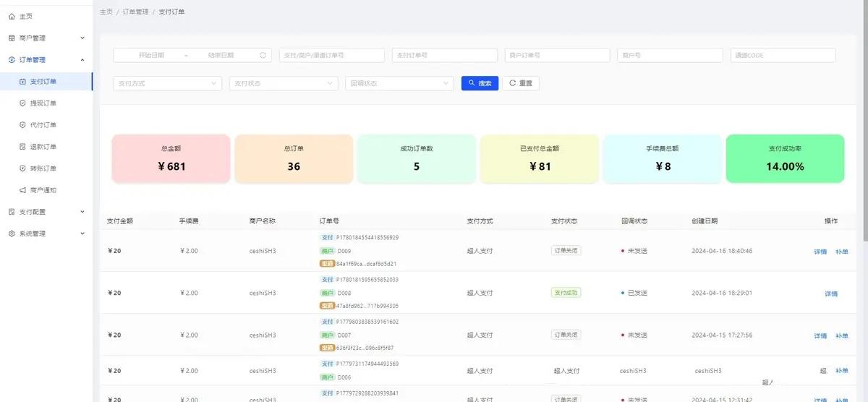Click 补单 for order D009
The image size is (868, 402).
coord(842,252)
